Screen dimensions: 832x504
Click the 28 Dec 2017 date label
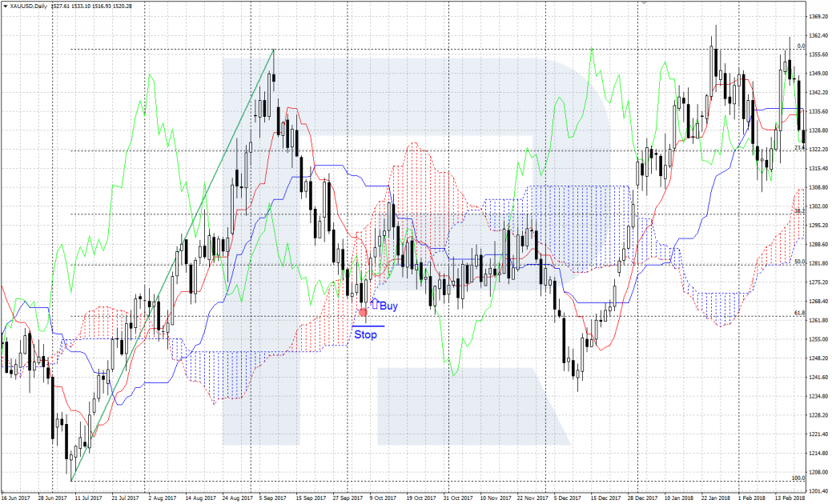tap(642, 498)
